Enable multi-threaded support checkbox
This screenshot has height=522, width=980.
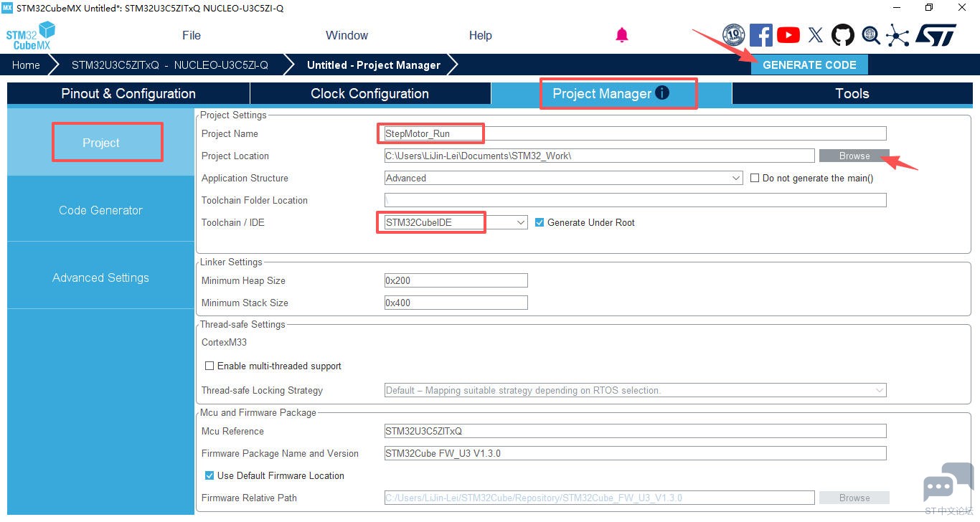pos(209,366)
